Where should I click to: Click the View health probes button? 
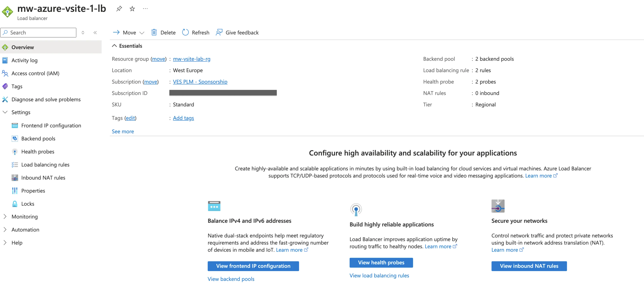coord(381,263)
